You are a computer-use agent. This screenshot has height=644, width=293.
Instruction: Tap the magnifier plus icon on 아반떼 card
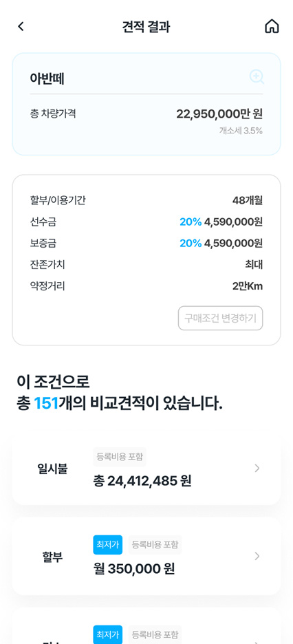point(257,77)
